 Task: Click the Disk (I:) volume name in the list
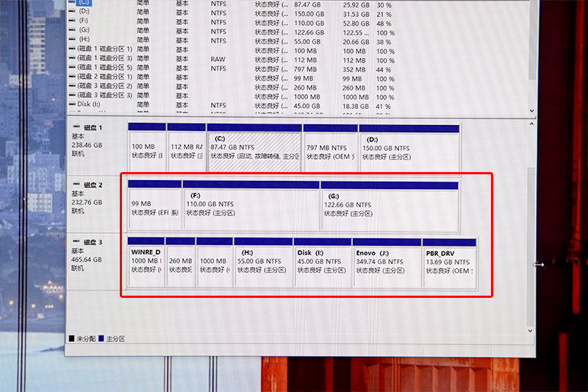pos(88,104)
